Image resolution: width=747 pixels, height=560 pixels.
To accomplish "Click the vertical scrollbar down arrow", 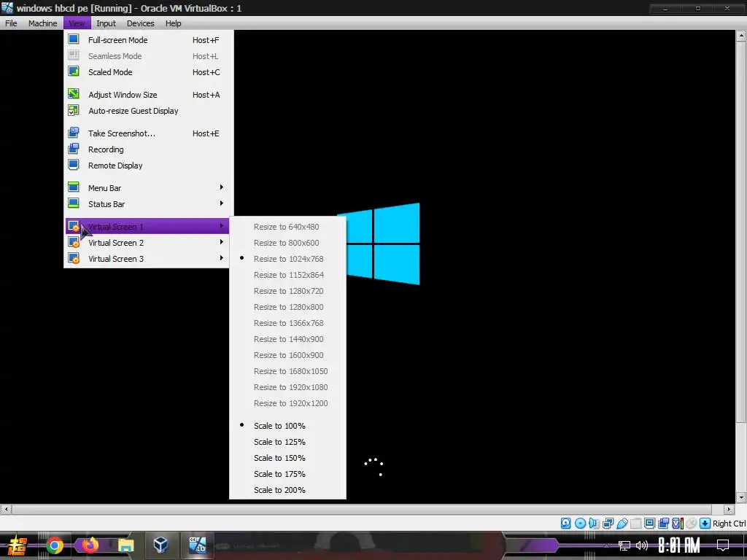I will click(x=741, y=497).
